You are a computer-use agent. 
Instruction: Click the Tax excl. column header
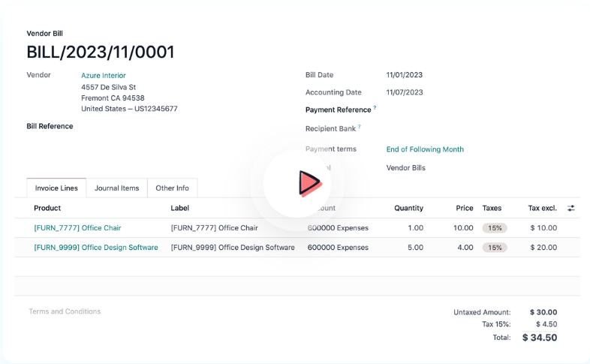(x=542, y=208)
